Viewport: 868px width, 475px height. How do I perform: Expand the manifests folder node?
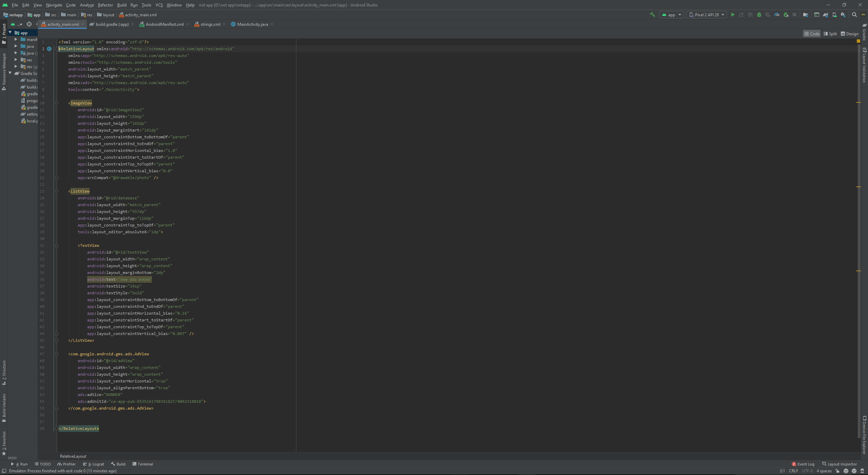tap(16, 39)
